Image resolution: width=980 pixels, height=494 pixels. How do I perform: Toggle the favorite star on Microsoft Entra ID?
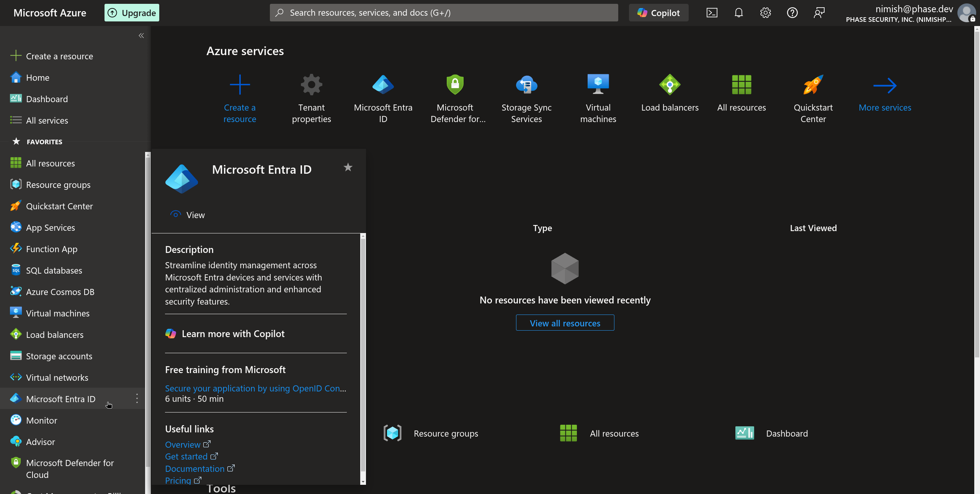(x=348, y=167)
